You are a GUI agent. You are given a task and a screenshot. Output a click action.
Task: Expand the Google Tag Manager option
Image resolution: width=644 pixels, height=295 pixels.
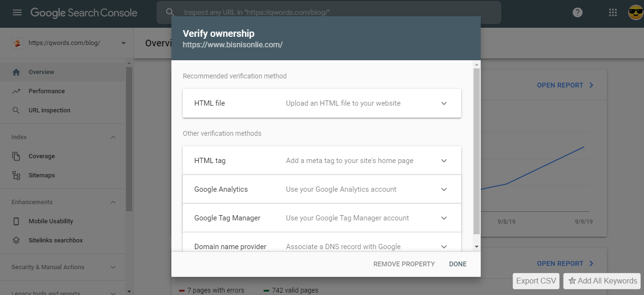(x=444, y=218)
